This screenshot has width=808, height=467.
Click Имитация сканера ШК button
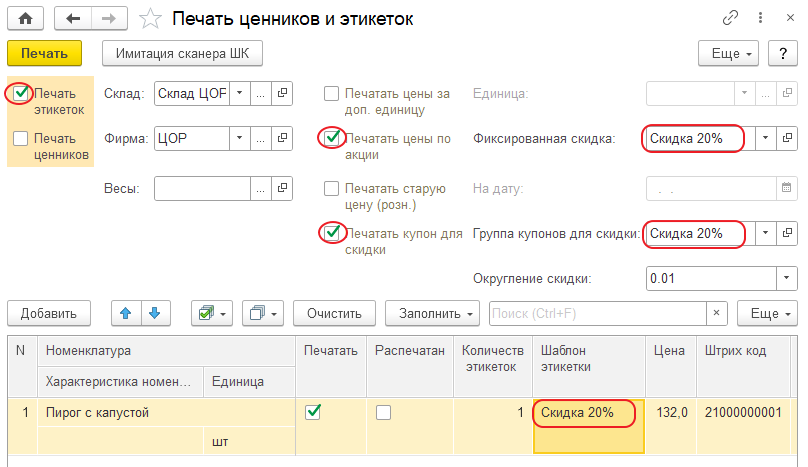182,53
